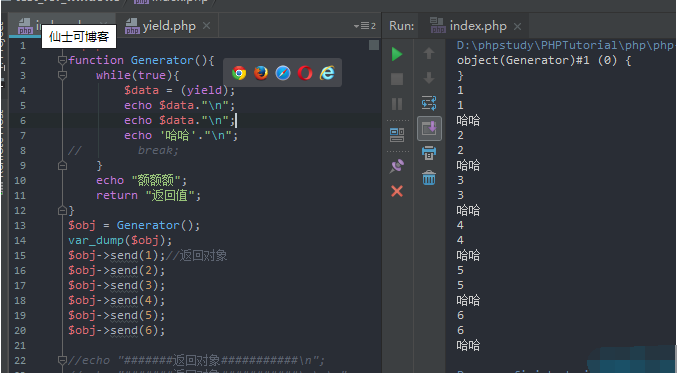Click line number 13 in the gutter

pyautogui.click(x=20, y=225)
